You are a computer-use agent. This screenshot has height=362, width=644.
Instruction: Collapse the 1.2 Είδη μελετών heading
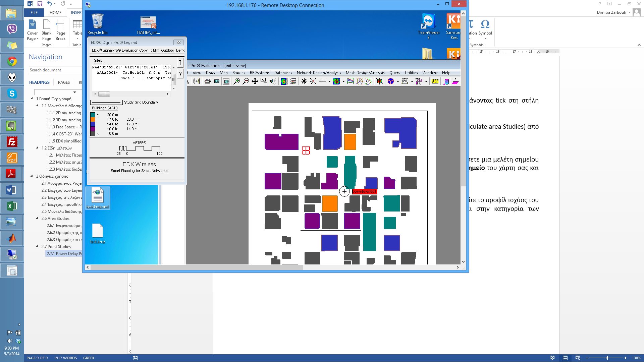pyautogui.click(x=37, y=148)
